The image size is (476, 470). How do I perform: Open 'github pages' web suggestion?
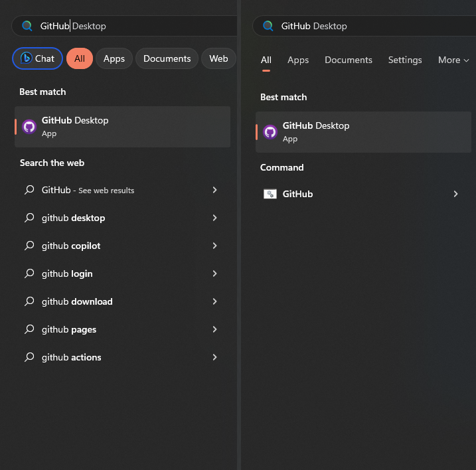pyautogui.click(x=122, y=329)
